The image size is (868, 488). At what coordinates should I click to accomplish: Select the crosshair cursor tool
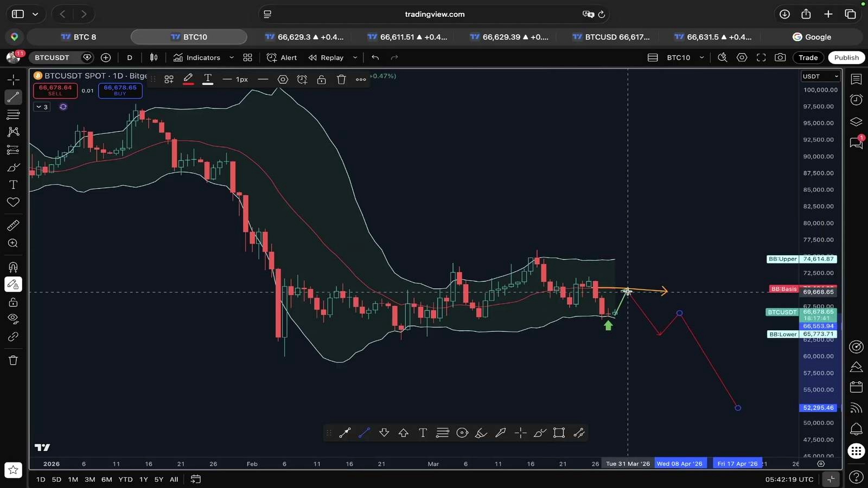pyautogui.click(x=13, y=80)
